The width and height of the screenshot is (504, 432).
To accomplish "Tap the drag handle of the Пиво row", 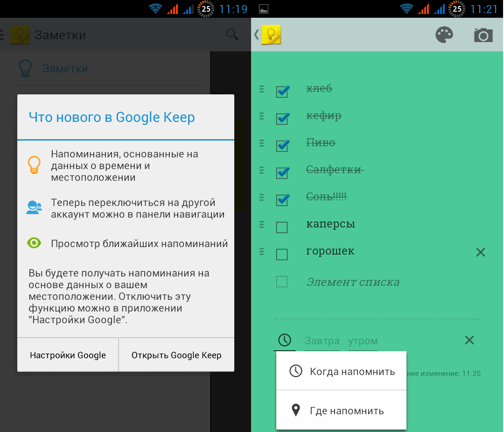I will coord(262,143).
